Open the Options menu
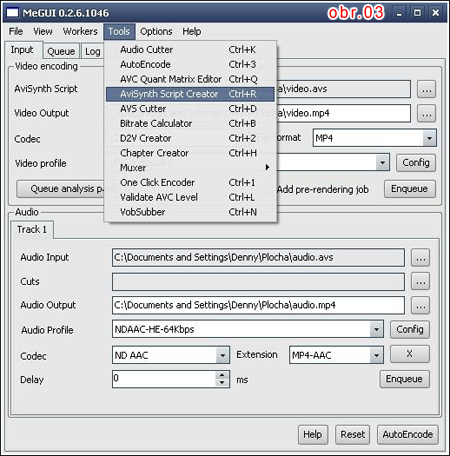 (x=156, y=32)
